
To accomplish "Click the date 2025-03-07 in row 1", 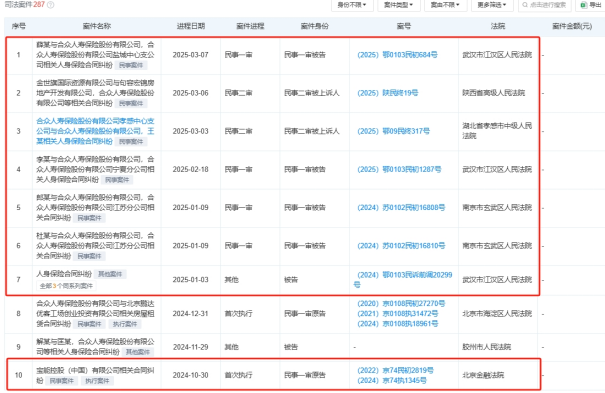I will coord(191,55).
